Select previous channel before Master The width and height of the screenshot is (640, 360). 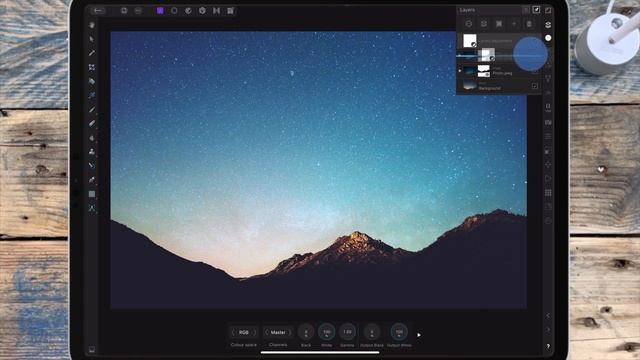(x=267, y=333)
